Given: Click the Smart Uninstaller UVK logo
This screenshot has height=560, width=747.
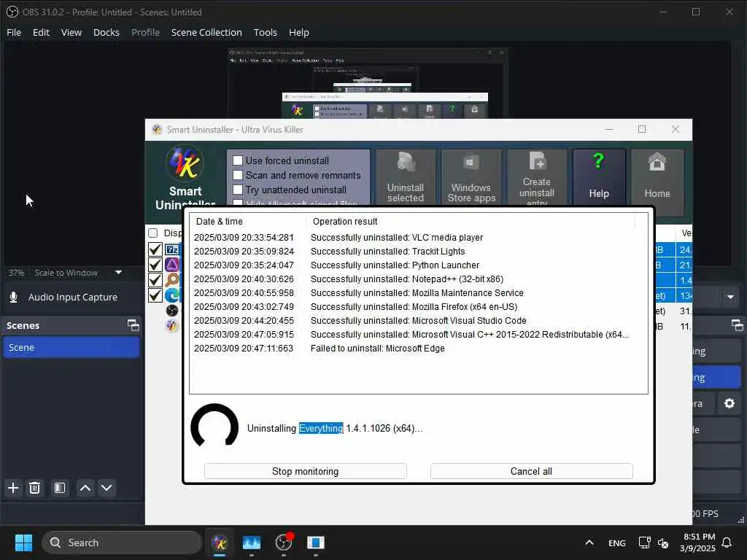Looking at the screenshot, I should [x=185, y=163].
